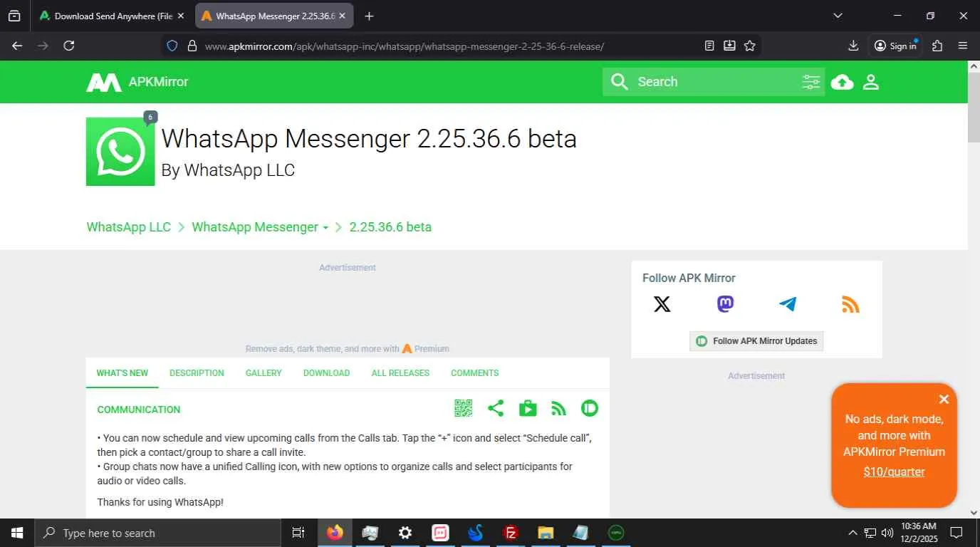
Task: Click the browser address bar URL
Action: click(x=405, y=46)
